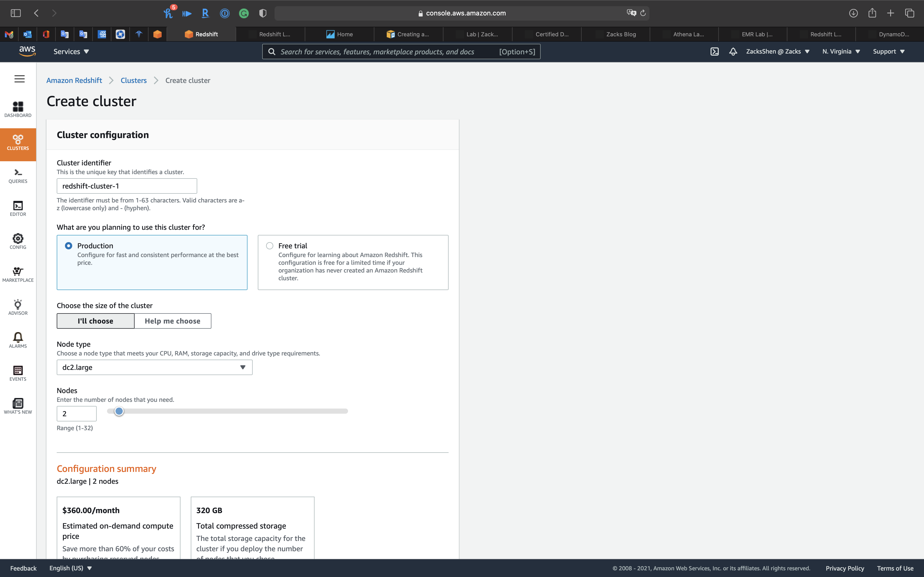Image resolution: width=924 pixels, height=577 pixels.
Task: Switch to Help me choose sizing
Action: (x=172, y=321)
